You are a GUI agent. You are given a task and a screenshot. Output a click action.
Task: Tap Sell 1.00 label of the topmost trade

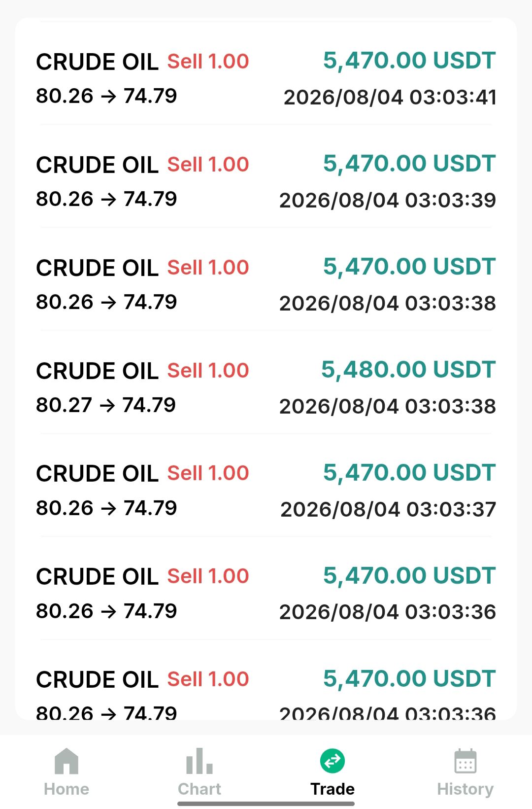coord(208,62)
